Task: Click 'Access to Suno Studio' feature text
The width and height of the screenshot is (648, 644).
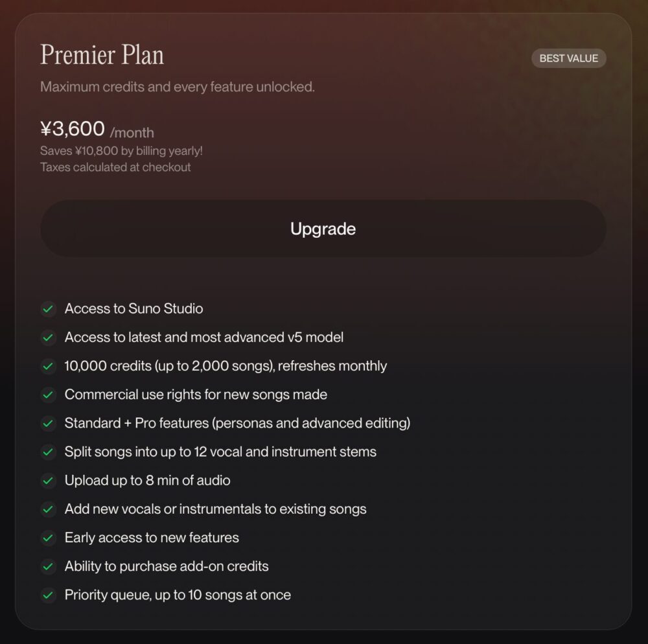Action: (133, 309)
